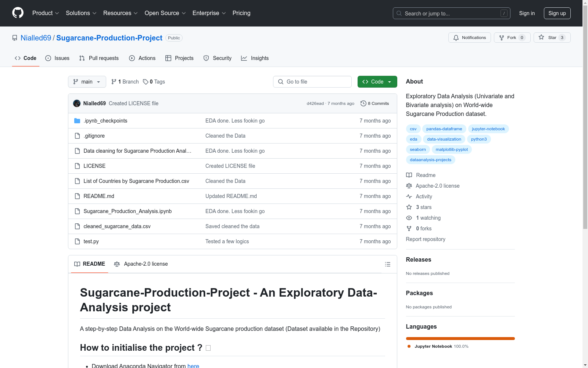Viewport: 588px width, 368px height.
Task: Focus the Search or jump to field
Action: (x=452, y=13)
